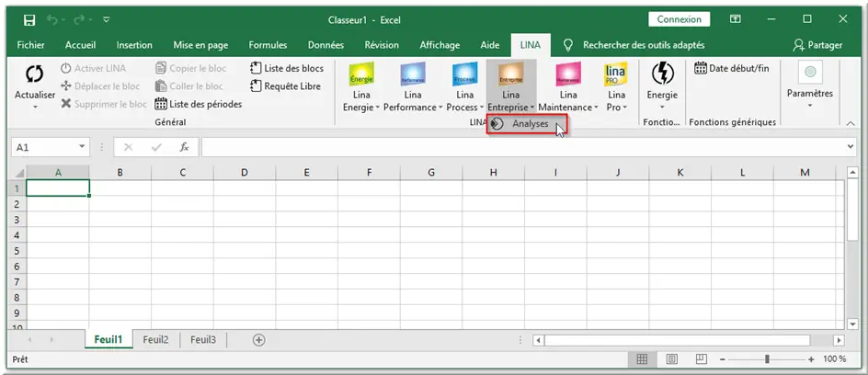Open Liste des blocs
This screenshot has height=375, width=868.
click(x=287, y=68)
